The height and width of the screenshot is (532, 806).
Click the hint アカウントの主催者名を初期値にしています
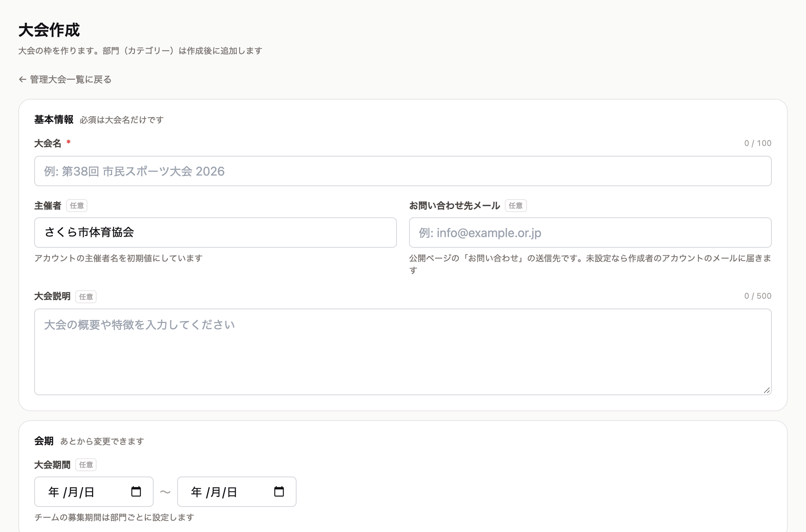click(x=118, y=258)
